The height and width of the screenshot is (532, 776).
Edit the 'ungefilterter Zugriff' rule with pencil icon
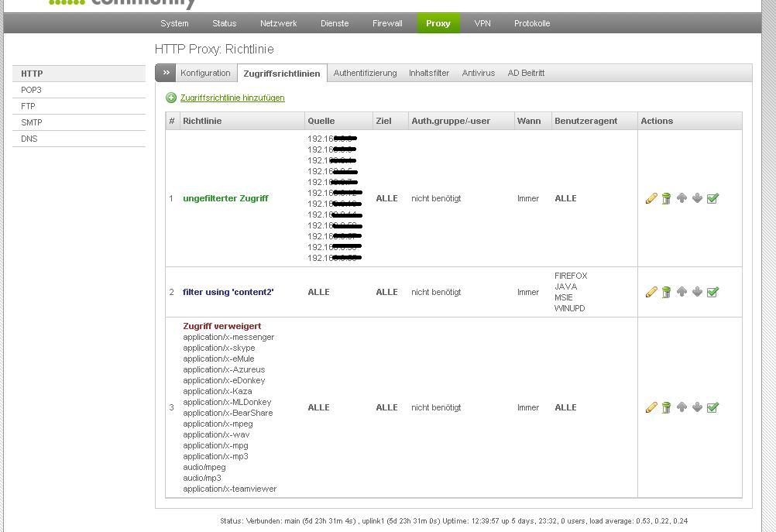[x=651, y=198]
